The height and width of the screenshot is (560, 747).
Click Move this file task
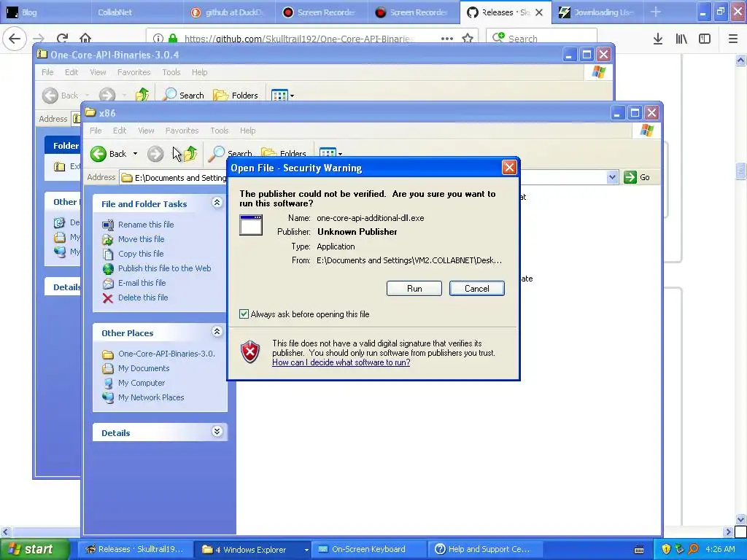[141, 239]
